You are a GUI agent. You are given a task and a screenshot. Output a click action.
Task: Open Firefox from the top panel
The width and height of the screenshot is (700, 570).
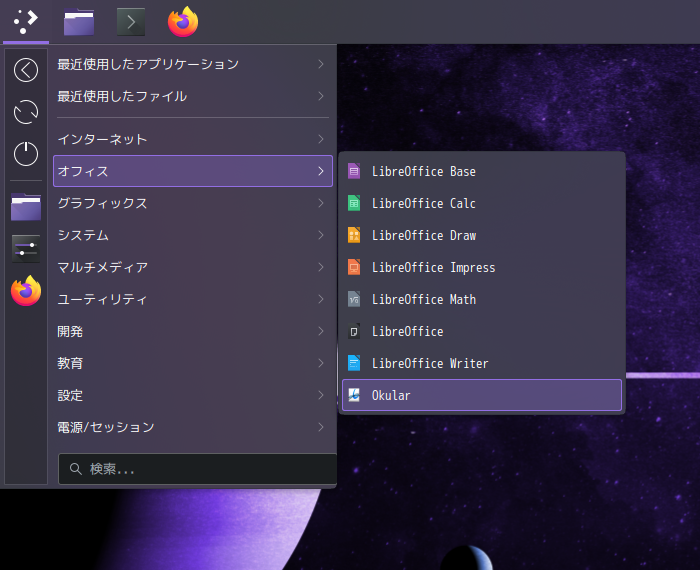tap(183, 21)
